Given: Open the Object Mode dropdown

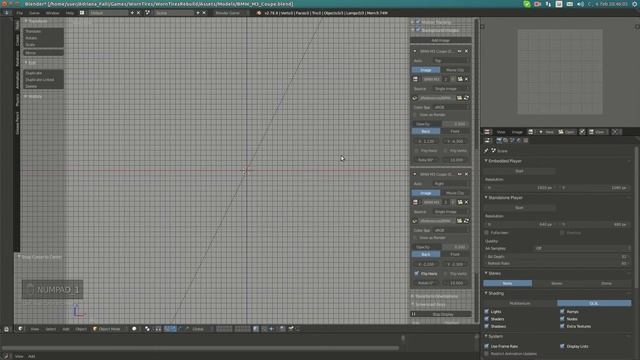Looking at the screenshot, I should [109, 329].
